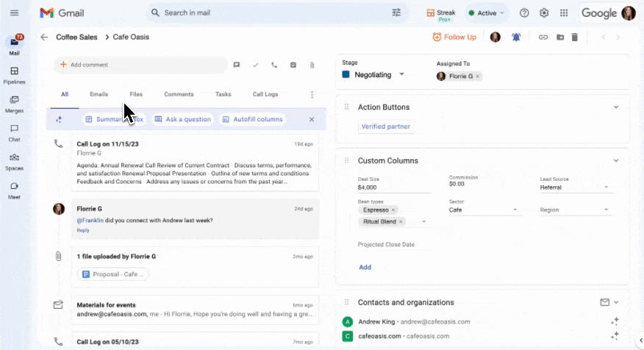Click the Verified partner button
644x350 pixels.
pos(386,126)
